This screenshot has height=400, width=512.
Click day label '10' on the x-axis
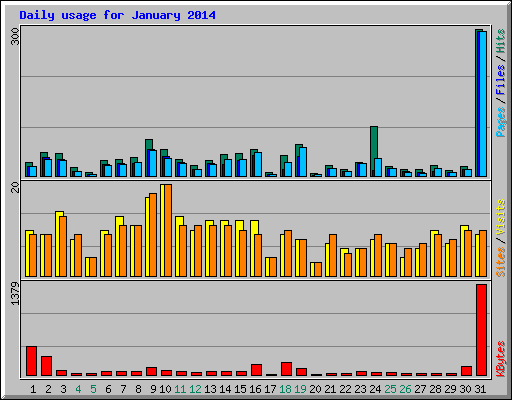(x=165, y=389)
